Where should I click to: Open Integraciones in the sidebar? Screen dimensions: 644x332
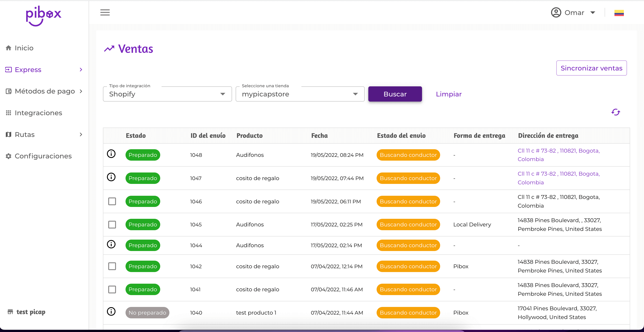38,113
